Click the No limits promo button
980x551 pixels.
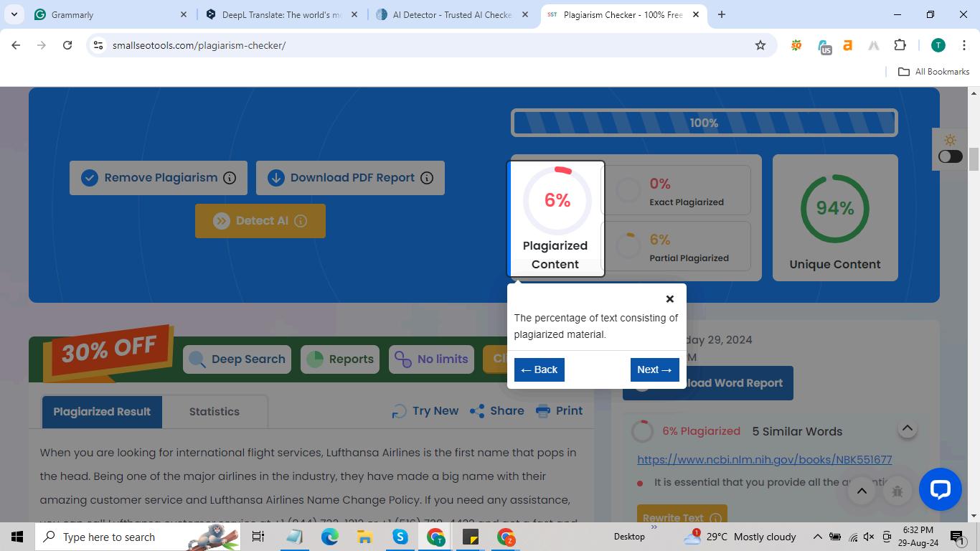[431, 359]
